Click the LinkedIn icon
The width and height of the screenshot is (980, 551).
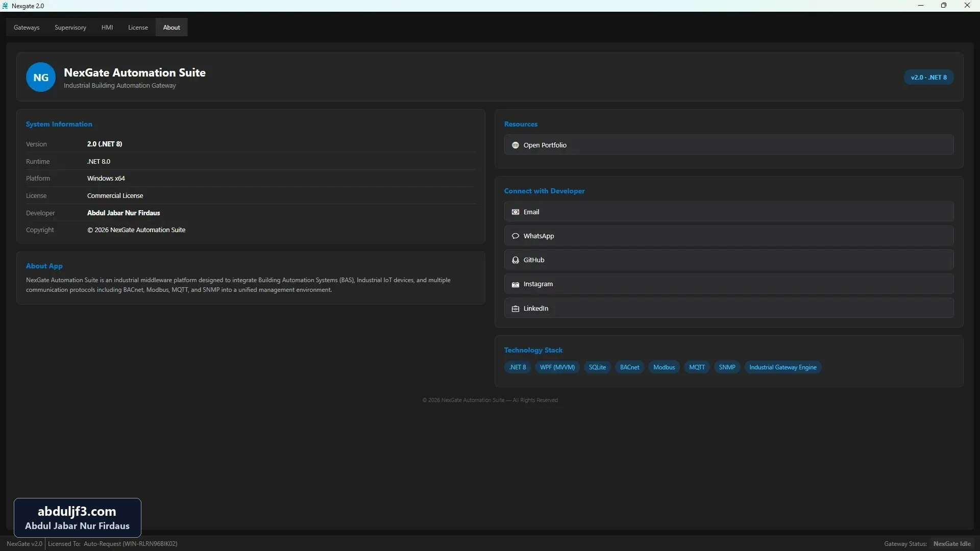point(515,309)
